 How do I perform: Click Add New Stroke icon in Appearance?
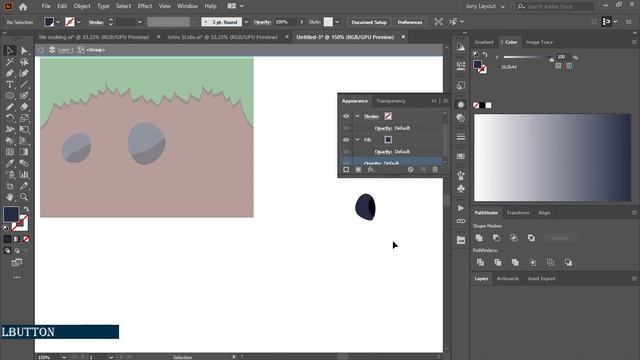tap(346, 169)
